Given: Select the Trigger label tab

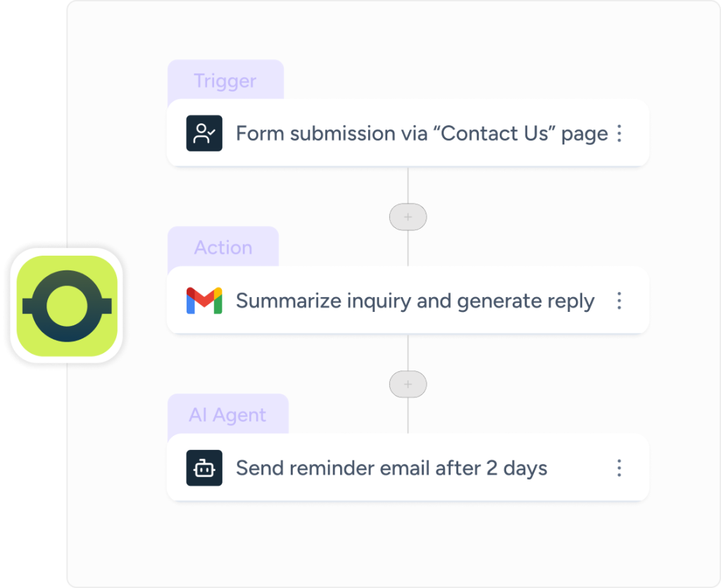Looking at the screenshot, I should pos(225,80).
